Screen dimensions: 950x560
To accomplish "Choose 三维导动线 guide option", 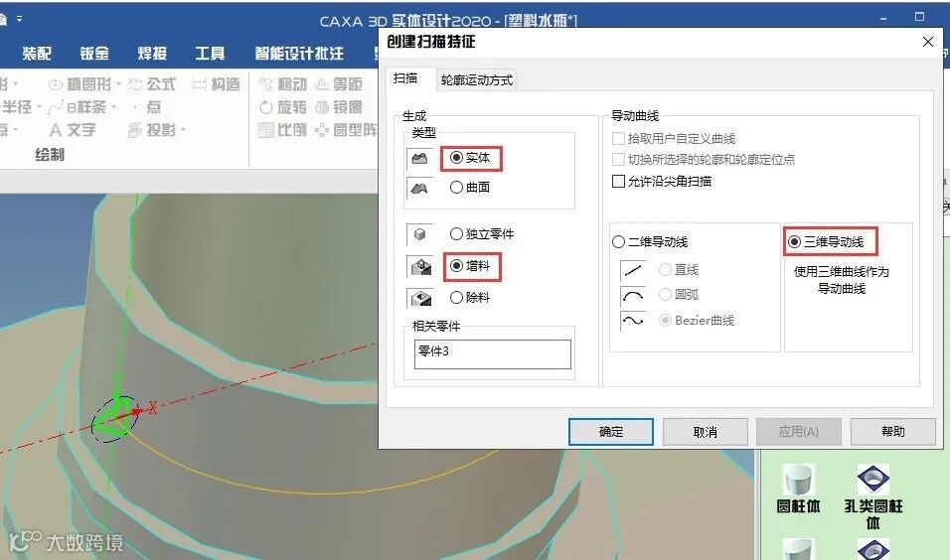I will pos(794,242).
